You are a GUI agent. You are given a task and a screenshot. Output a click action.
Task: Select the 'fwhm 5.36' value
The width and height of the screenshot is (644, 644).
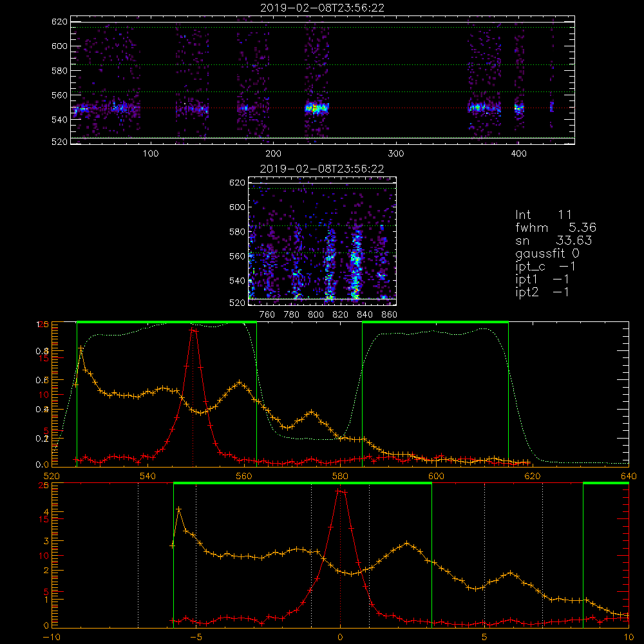(556, 227)
